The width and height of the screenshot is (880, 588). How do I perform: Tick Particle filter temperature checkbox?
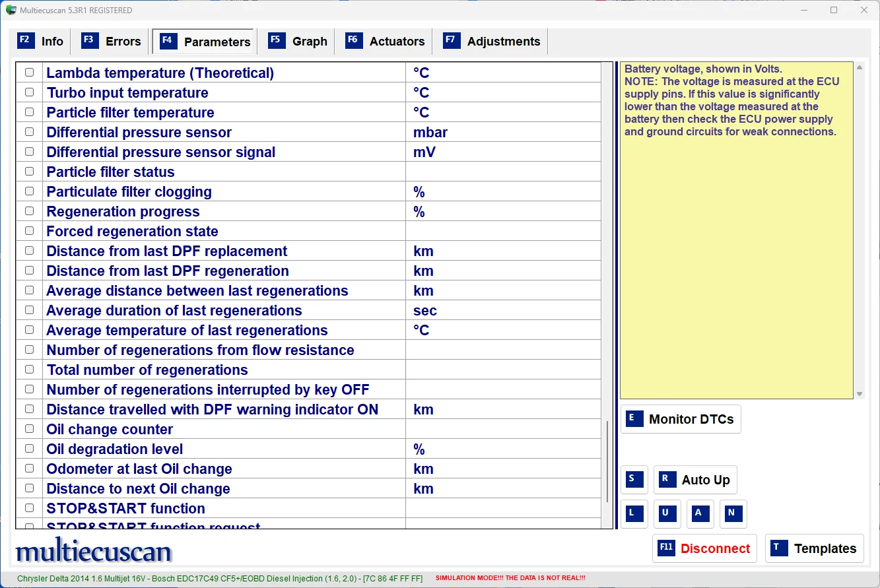pos(29,112)
